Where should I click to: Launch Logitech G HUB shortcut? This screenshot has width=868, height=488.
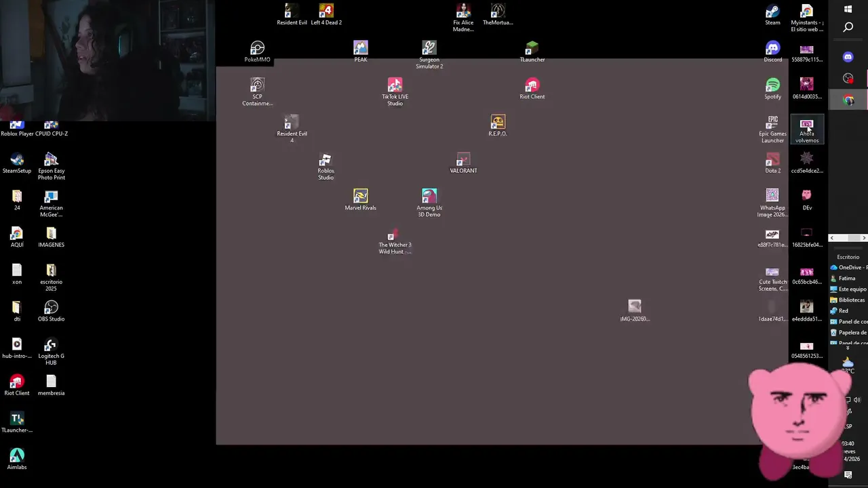point(51,352)
